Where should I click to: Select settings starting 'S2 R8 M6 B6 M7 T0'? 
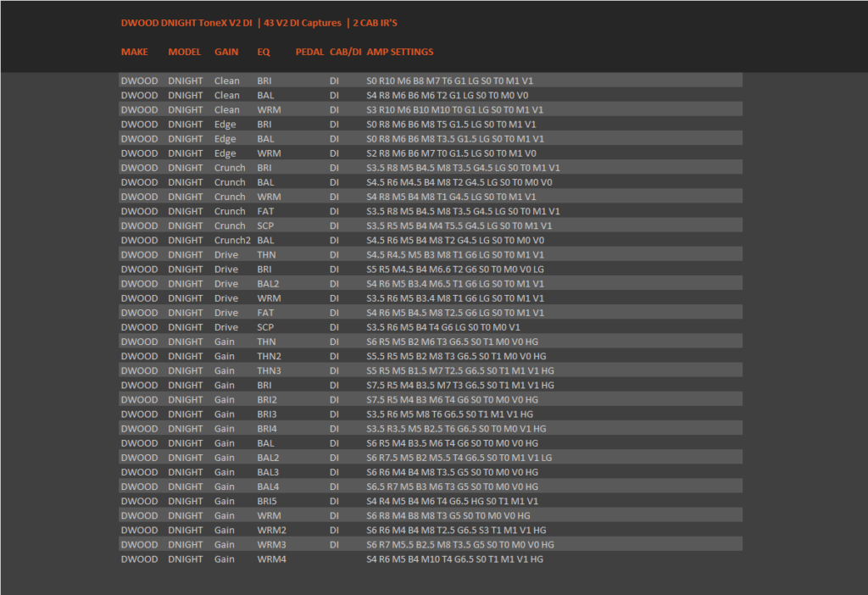(x=451, y=153)
